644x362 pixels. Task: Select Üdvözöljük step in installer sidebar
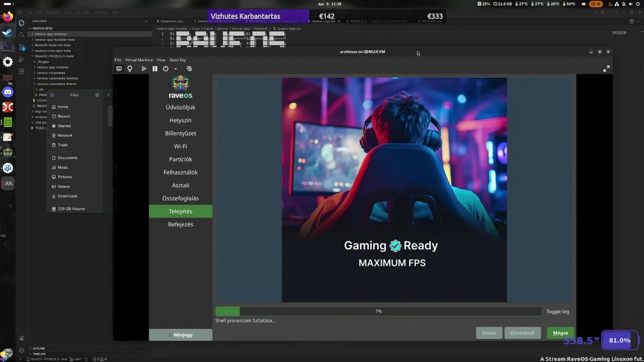pyautogui.click(x=181, y=107)
